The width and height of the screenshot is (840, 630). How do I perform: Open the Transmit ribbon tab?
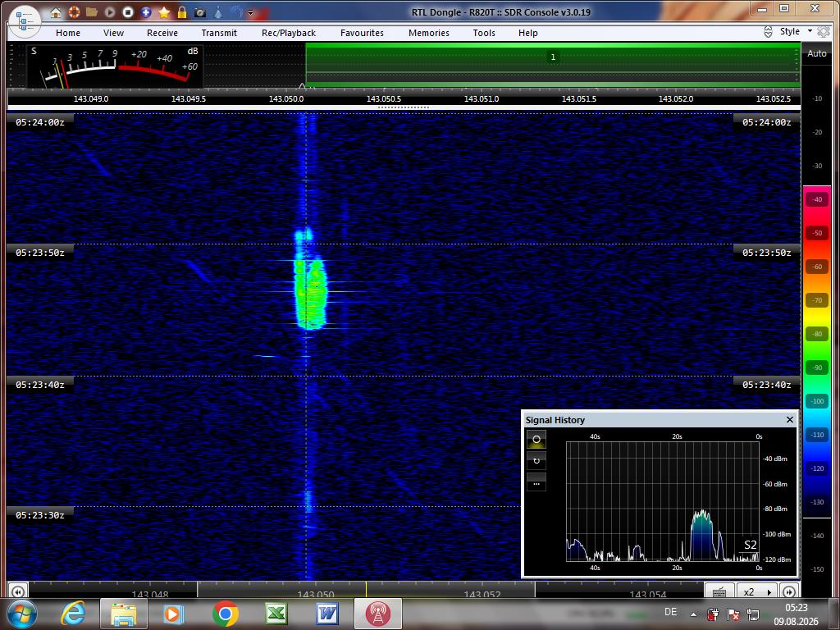click(219, 33)
